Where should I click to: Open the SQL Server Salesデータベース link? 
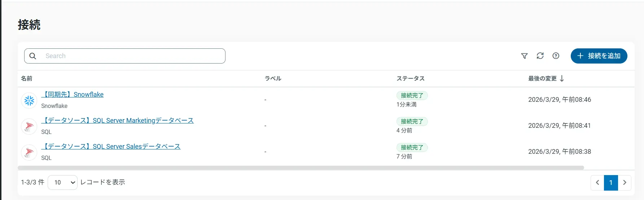tap(111, 147)
